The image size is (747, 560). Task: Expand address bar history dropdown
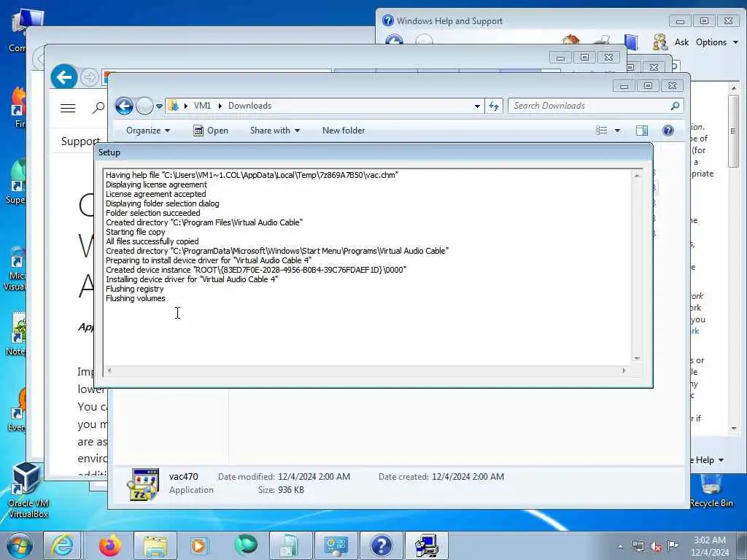click(x=477, y=106)
